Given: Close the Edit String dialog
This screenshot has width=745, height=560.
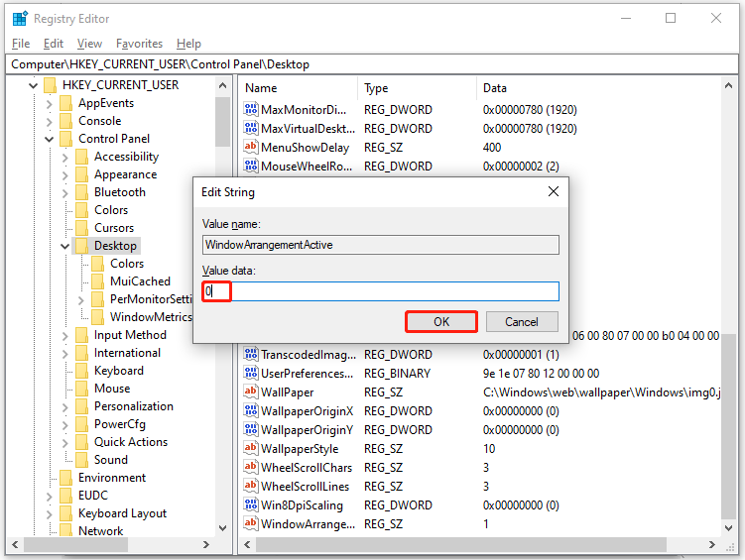Looking at the screenshot, I should tap(554, 191).
